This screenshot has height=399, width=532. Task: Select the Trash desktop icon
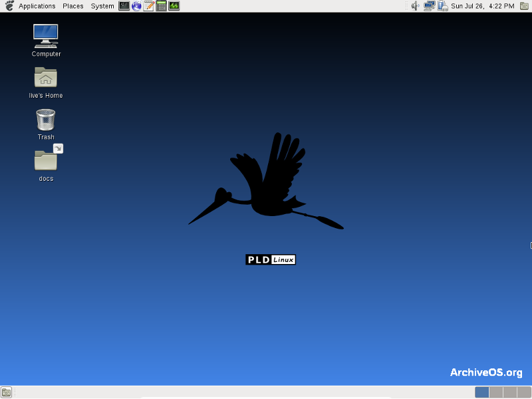(x=46, y=124)
